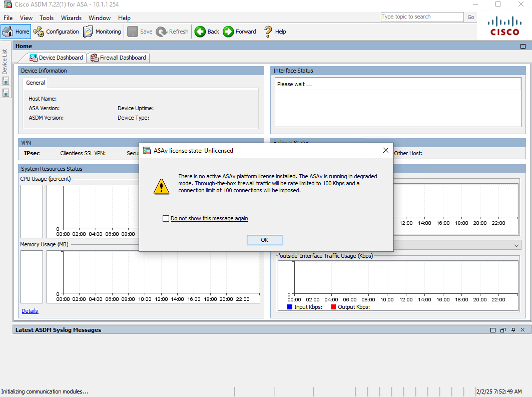Viewport: 532px width, 397px height.
Task: Click the Details link
Action: coord(30,311)
